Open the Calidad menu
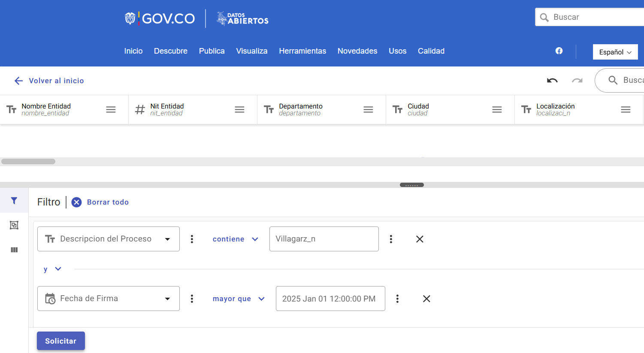This screenshot has height=353, width=644. click(x=431, y=51)
